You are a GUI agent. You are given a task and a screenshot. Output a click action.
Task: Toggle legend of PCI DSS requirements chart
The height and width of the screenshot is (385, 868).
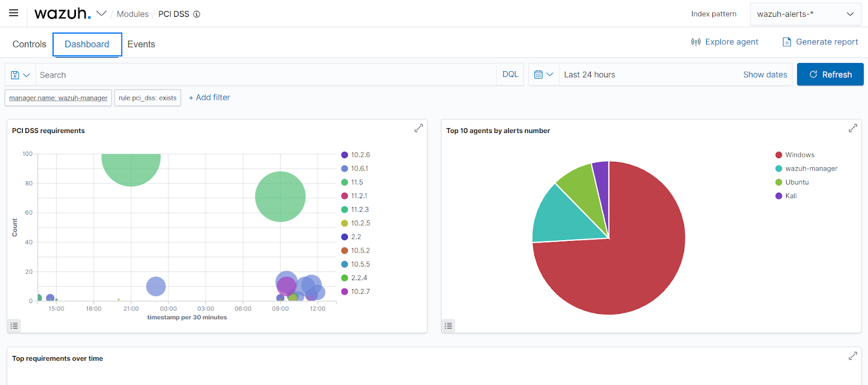15,326
